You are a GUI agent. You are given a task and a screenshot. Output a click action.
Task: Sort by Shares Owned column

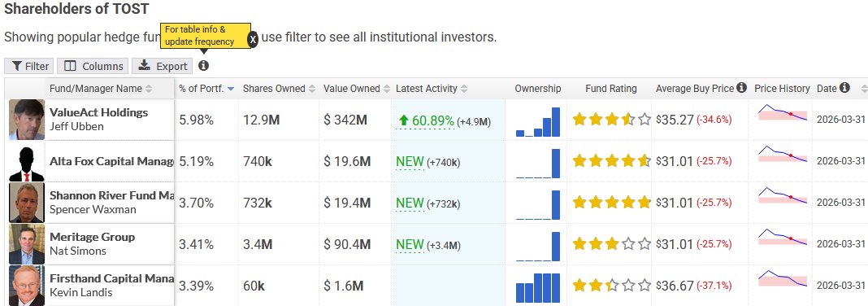[x=279, y=89]
